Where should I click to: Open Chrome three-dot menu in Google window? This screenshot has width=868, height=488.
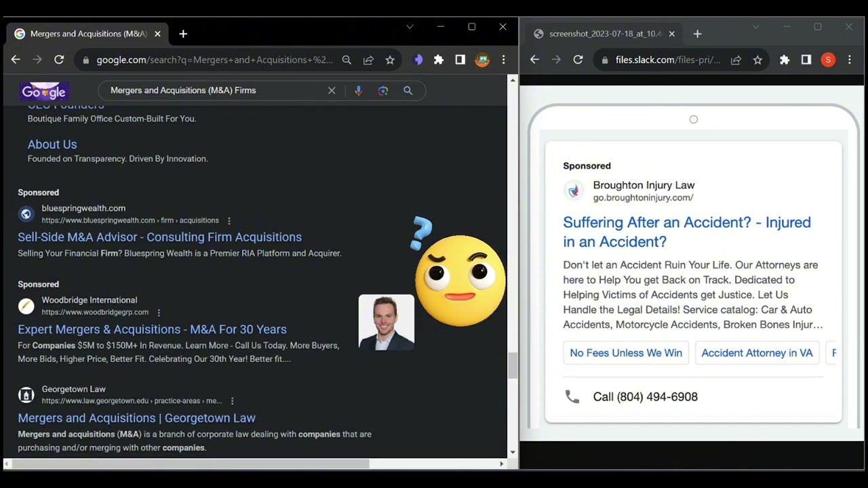pyautogui.click(x=503, y=60)
